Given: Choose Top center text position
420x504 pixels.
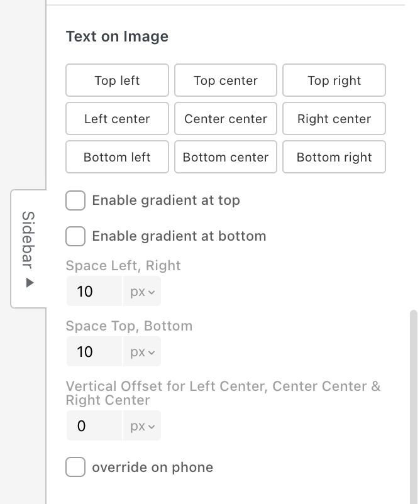Looking at the screenshot, I should (x=226, y=80).
